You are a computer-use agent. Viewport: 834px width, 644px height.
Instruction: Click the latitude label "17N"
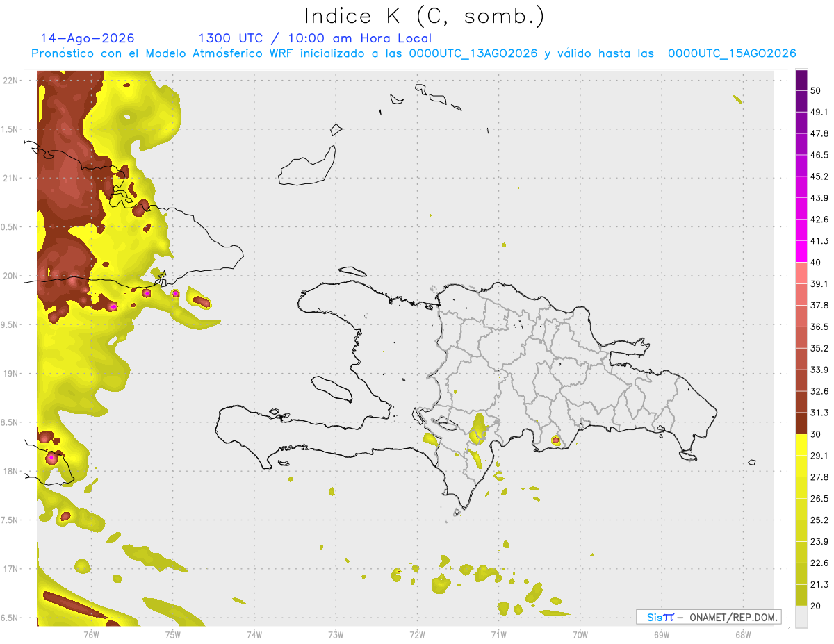click(11, 569)
